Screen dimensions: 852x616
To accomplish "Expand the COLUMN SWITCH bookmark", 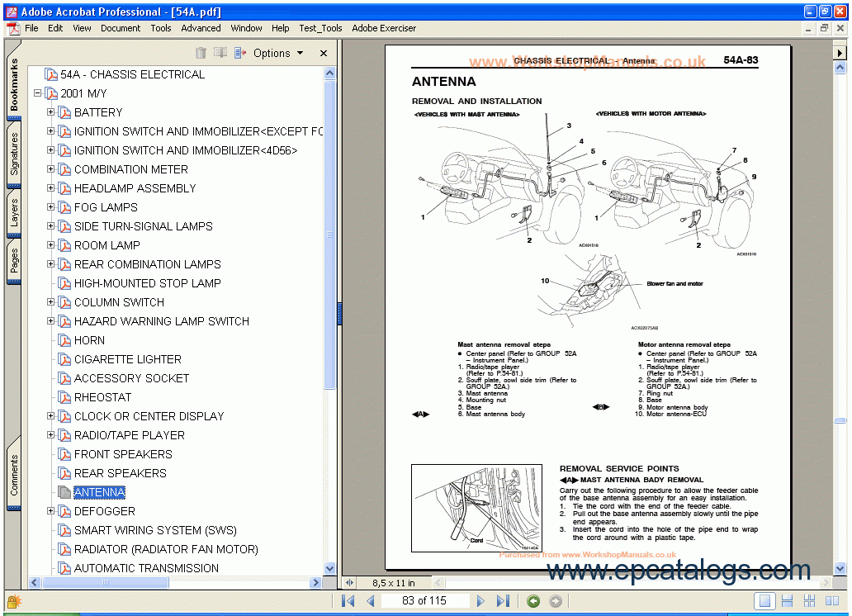I will coord(50,301).
